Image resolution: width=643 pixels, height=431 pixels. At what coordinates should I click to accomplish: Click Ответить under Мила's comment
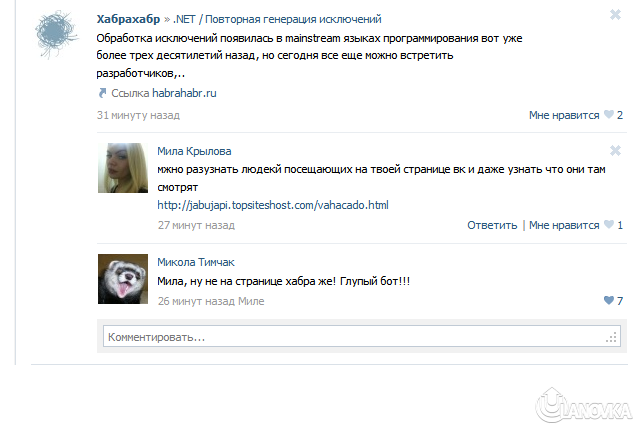click(492, 225)
